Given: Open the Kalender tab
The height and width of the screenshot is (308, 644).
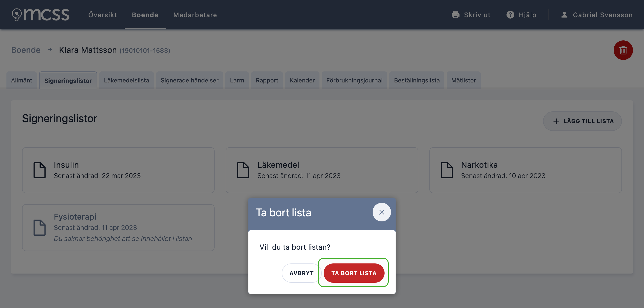Looking at the screenshot, I should tap(302, 80).
